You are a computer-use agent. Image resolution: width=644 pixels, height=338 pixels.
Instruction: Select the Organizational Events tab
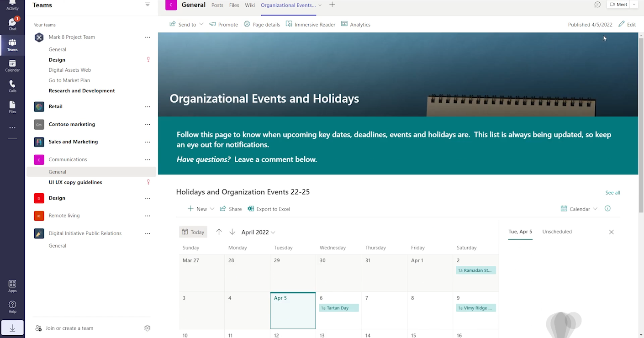tap(288, 5)
